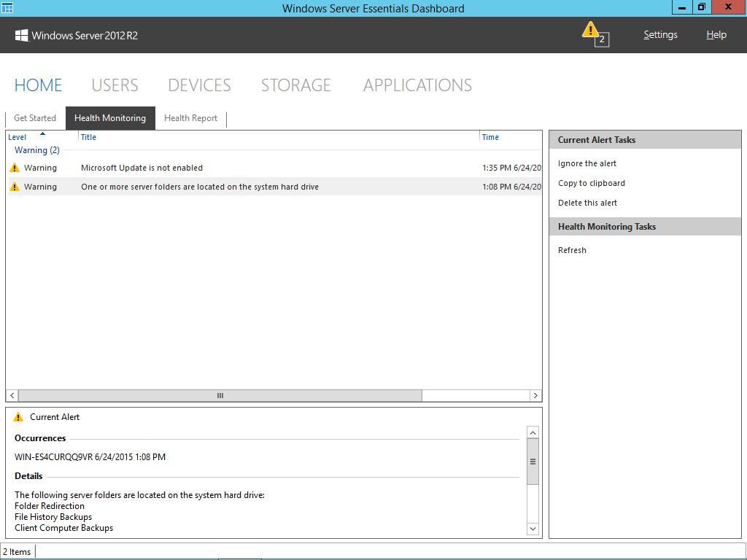The height and width of the screenshot is (560, 747).
Task: Click the Windows Server 2012 R2 logo
Action: (77, 35)
